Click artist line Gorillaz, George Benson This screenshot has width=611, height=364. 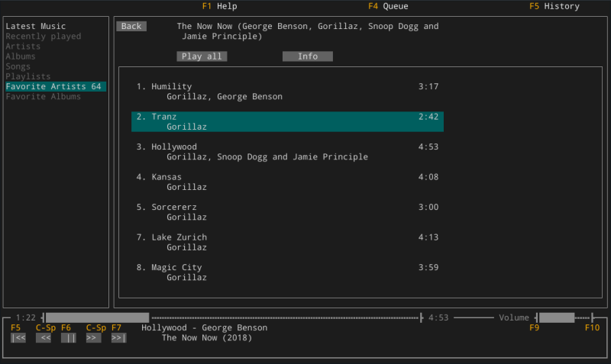(x=225, y=97)
